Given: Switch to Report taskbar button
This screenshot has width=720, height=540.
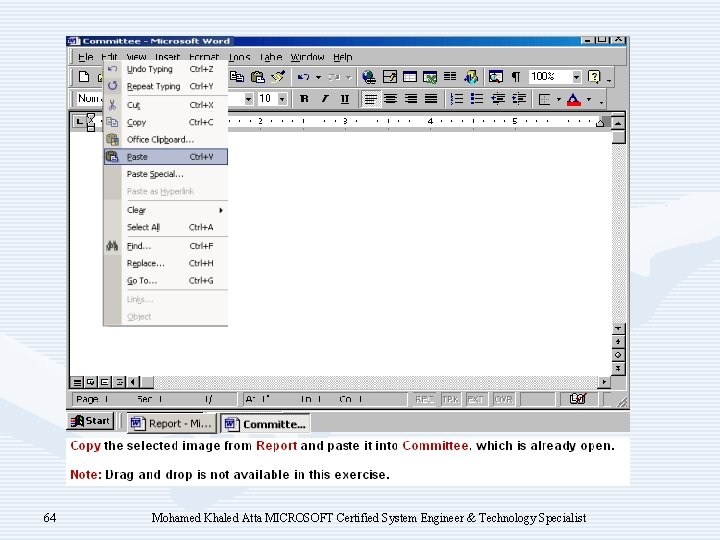Looking at the screenshot, I should pyautogui.click(x=171, y=423).
